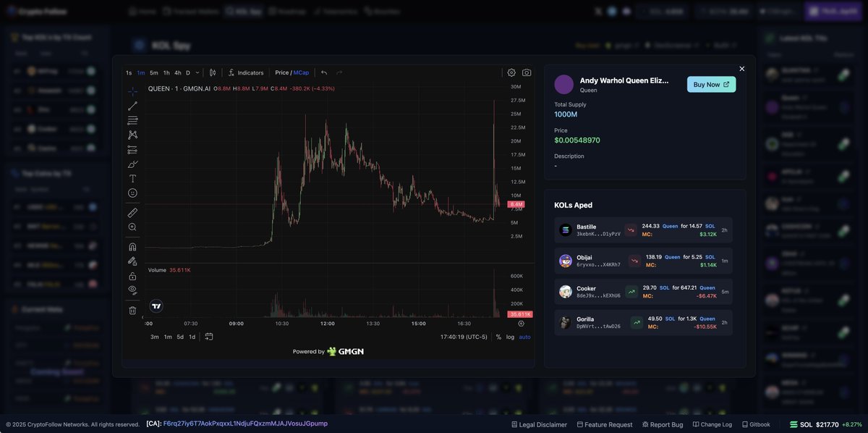The image size is (868, 433).
Task: Select the ruler measure tool
Action: [132, 213]
